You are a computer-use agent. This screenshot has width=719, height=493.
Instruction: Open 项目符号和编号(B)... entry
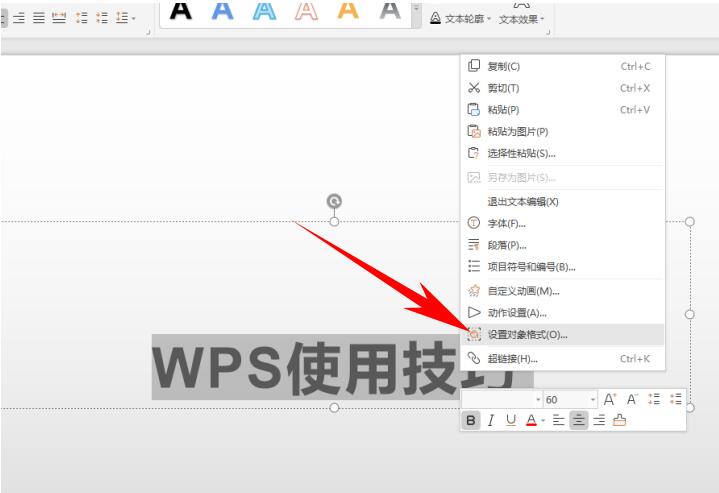[563, 266]
